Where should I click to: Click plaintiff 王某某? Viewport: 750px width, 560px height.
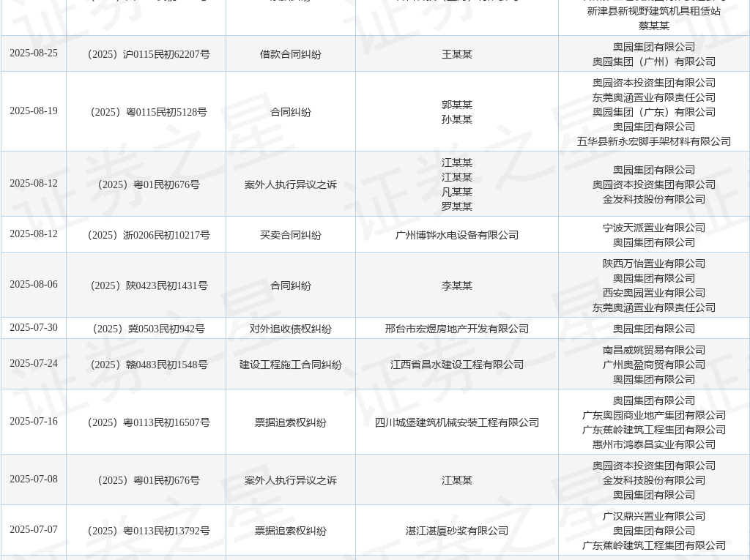tap(457, 54)
